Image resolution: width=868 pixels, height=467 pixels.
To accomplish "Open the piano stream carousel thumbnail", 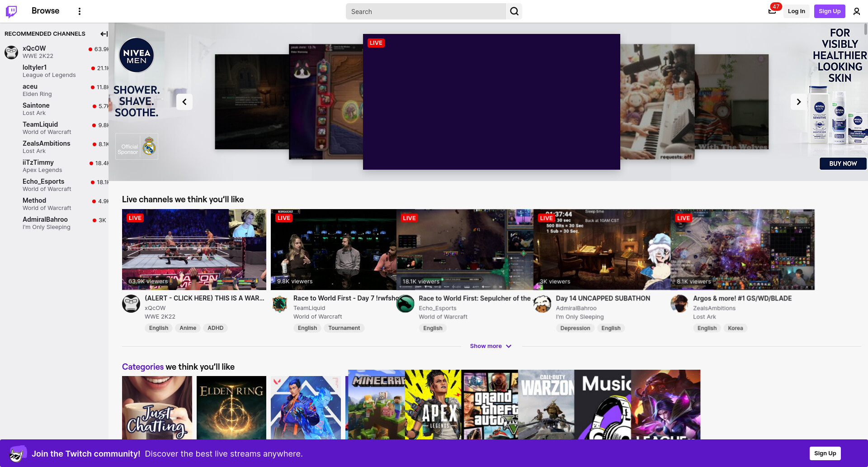I will 657,102.
